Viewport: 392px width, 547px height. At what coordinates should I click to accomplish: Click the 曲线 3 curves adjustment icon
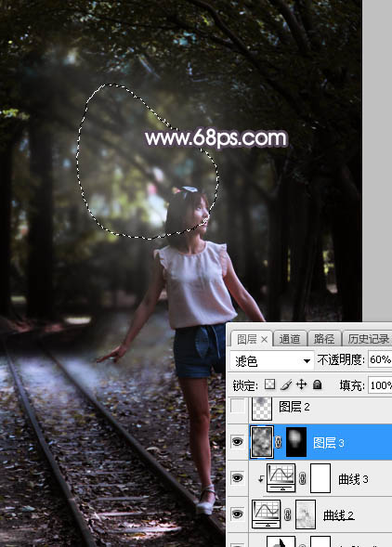[281, 478]
